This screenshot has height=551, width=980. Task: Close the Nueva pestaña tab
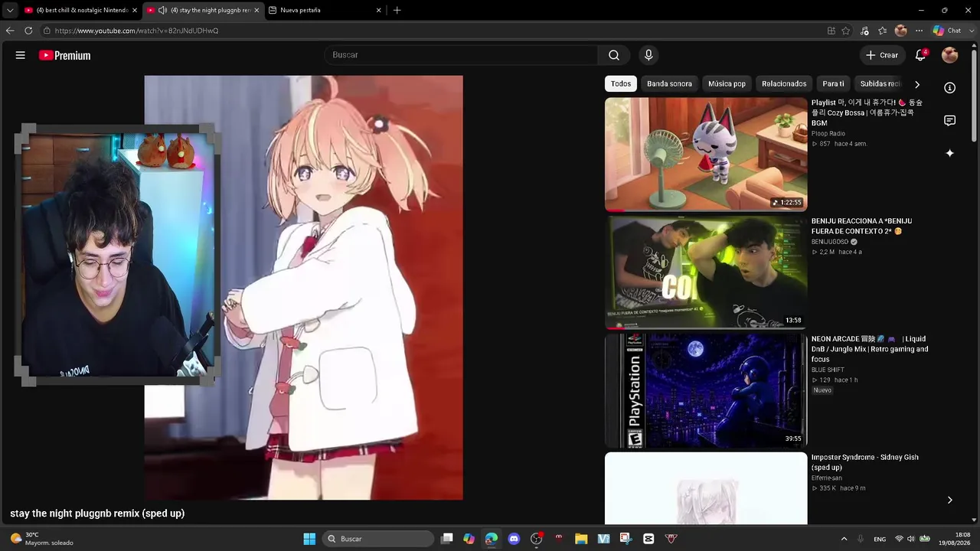coord(378,10)
